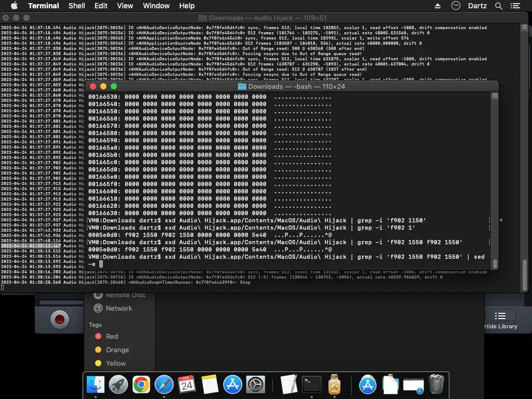Image resolution: width=532 pixels, height=399 pixels.
Task: Open System Preferences gear in Dock
Action: [x=255, y=384]
